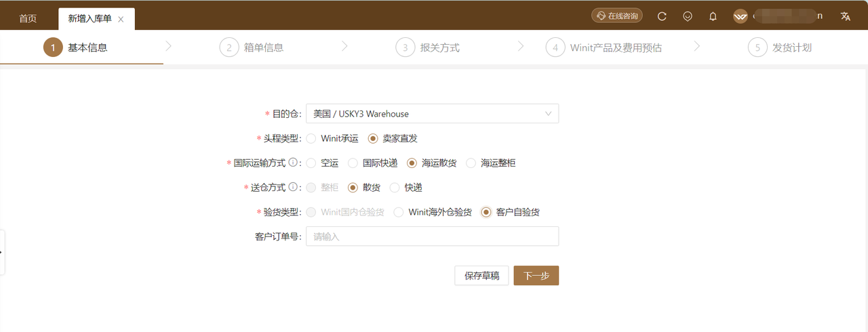Close the 新增入库单 tab
Image resolution: width=868 pixels, height=332 pixels.
(121, 20)
